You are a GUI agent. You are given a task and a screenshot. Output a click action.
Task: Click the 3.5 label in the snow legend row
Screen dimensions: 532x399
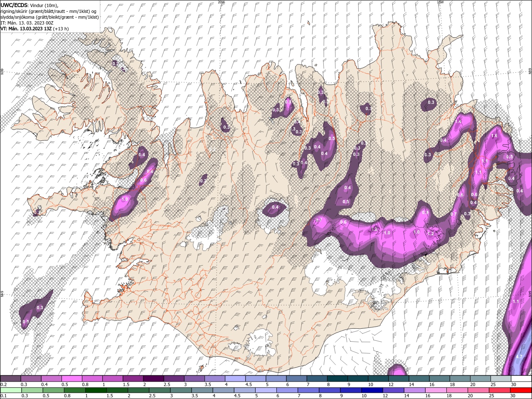[x=208, y=384]
